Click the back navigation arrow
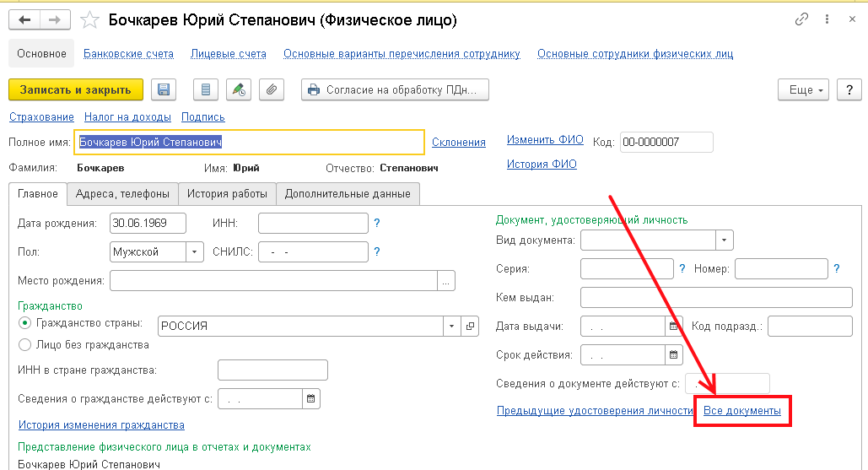This screenshot has height=470, width=868. (x=25, y=19)
